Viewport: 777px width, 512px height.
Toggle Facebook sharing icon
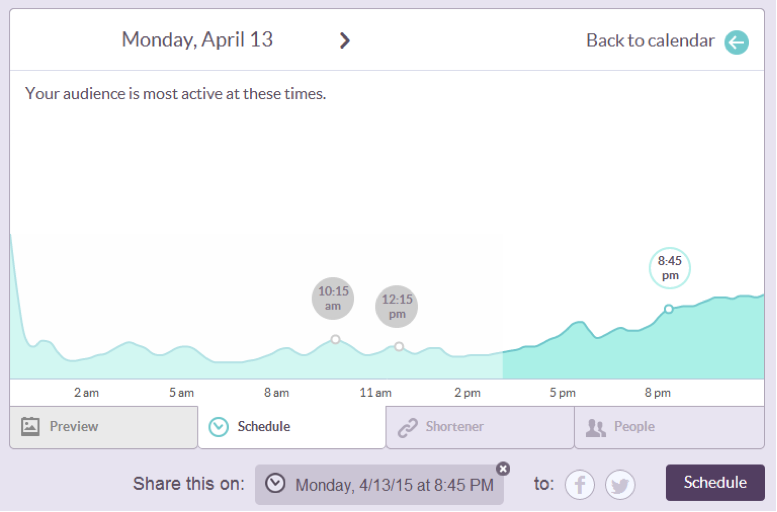tap(580, 485)
